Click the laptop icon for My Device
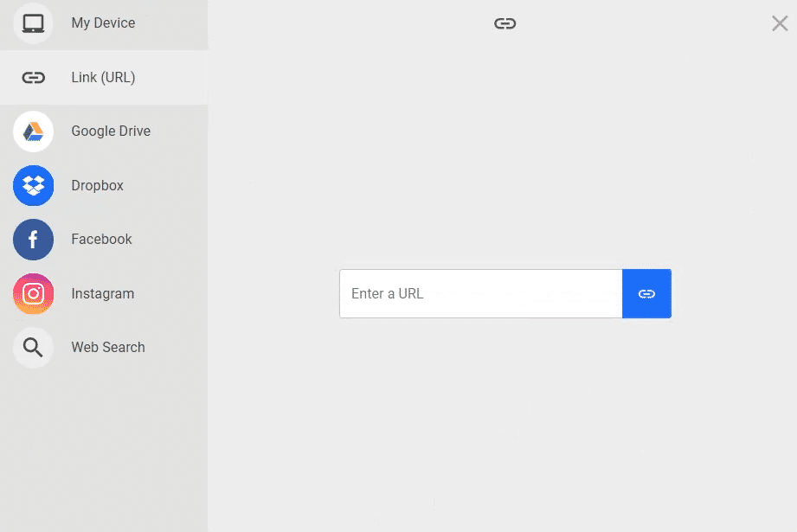797x532 pixels. tap(33, 23)
